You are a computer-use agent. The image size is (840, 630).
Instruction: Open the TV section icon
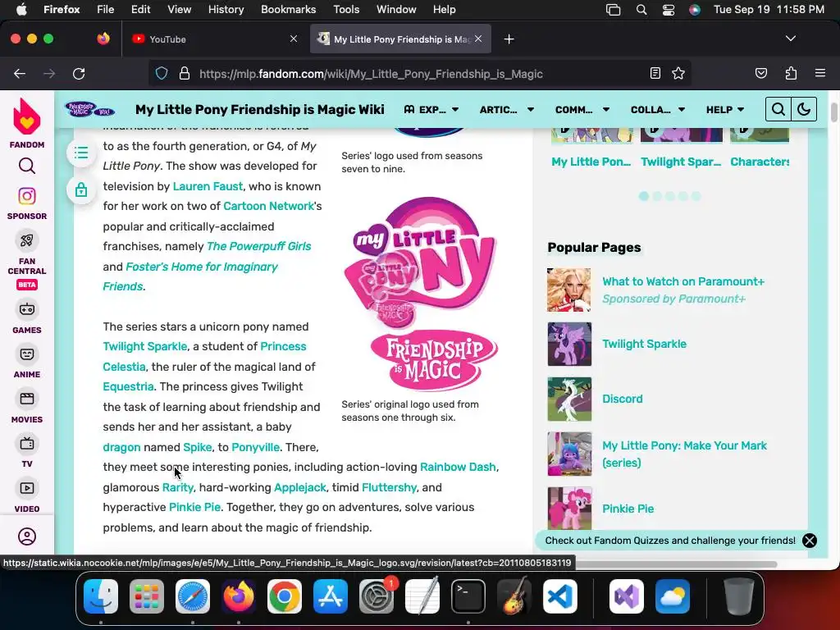pyautogui.click(x=27, y=444)
